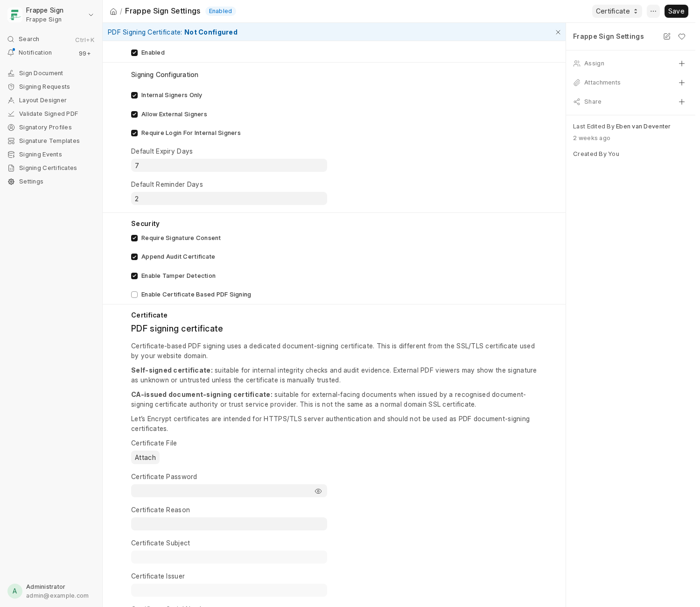Viewport: 700px width, 607px height.
Task: Toggle Allow External Signers checkbox
Action: click(x=134, y=114)
